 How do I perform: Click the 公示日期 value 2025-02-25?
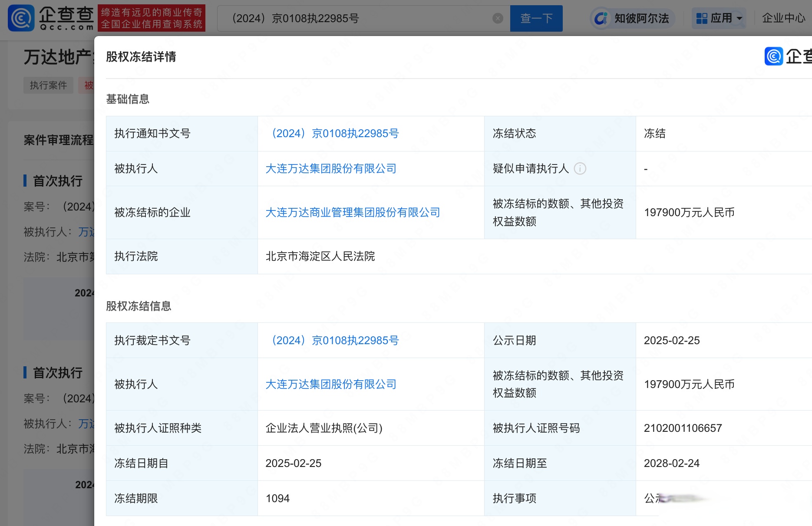click(672, 340)
